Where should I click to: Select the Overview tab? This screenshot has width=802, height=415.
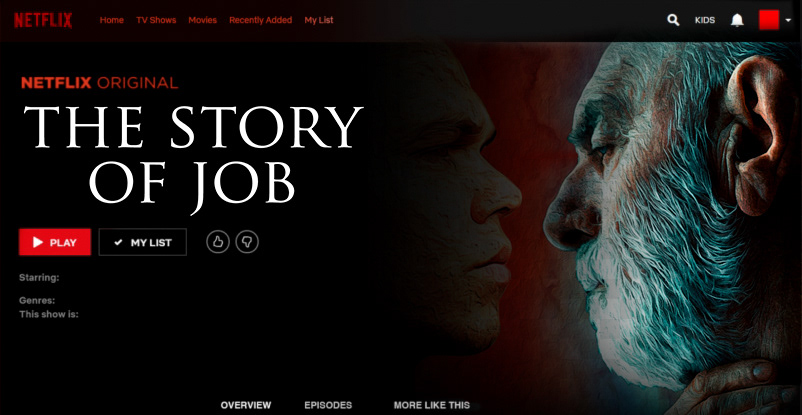click(246, 405)
